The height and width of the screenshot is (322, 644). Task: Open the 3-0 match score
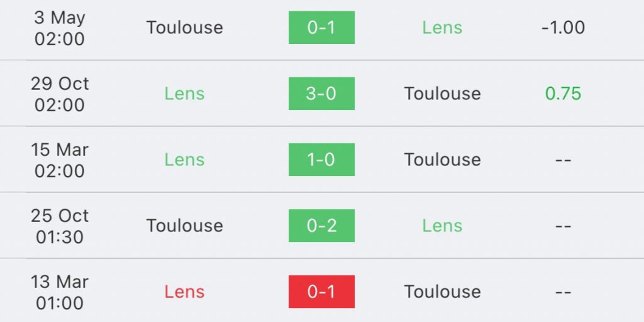[321, 94]
